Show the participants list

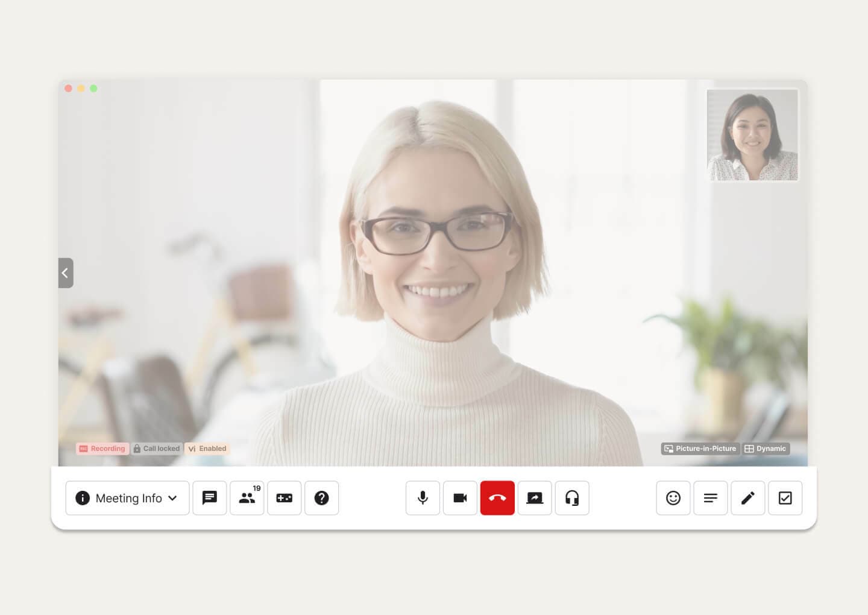247,498
